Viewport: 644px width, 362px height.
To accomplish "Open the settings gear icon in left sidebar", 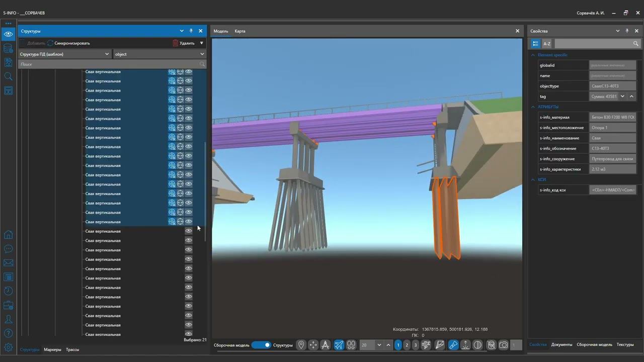I will [x=8, y=347].
